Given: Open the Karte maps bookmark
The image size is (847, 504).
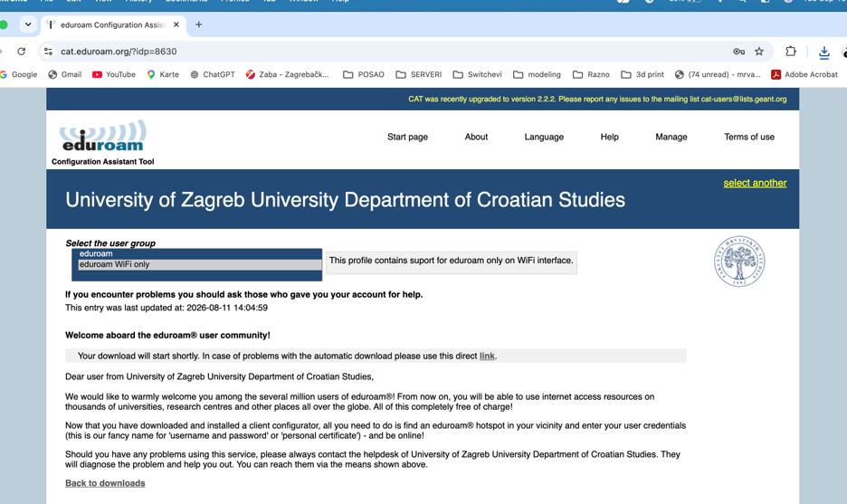Looking at the screenshot, I should [x=163, y=74].
